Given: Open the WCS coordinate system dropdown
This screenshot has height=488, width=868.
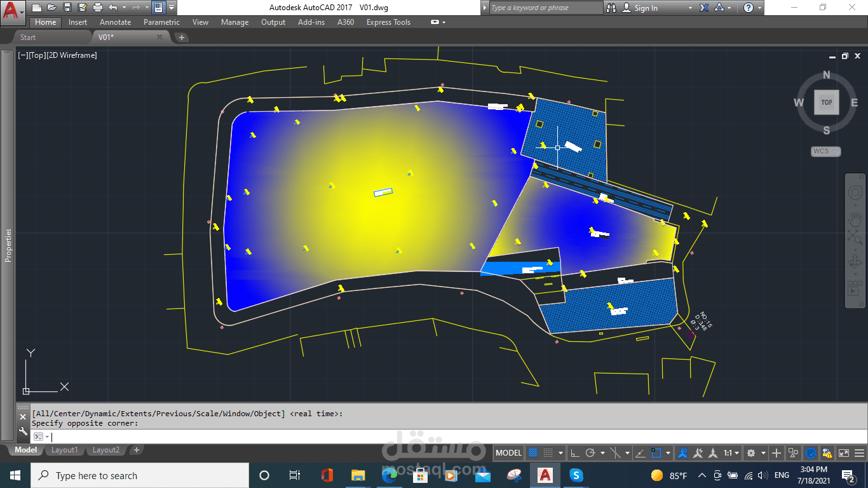Looking at the screenshot, I should pos(825,151).
